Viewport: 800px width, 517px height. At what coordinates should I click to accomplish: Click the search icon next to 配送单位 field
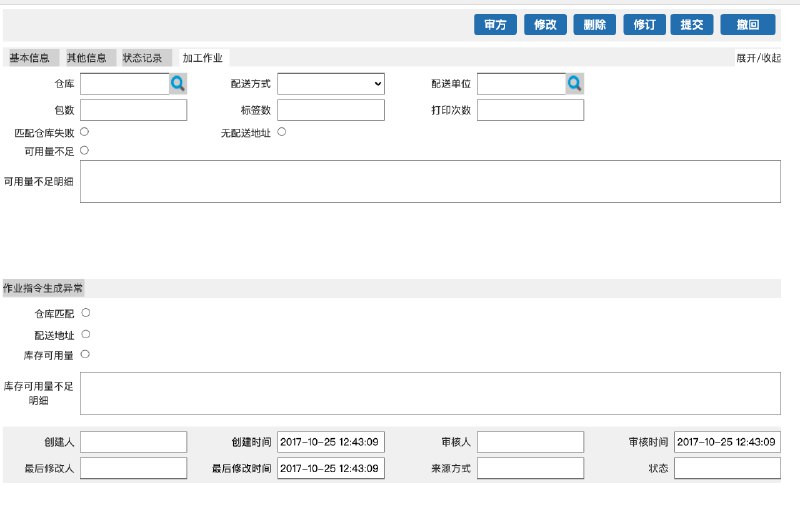click(x=575, y=84)
